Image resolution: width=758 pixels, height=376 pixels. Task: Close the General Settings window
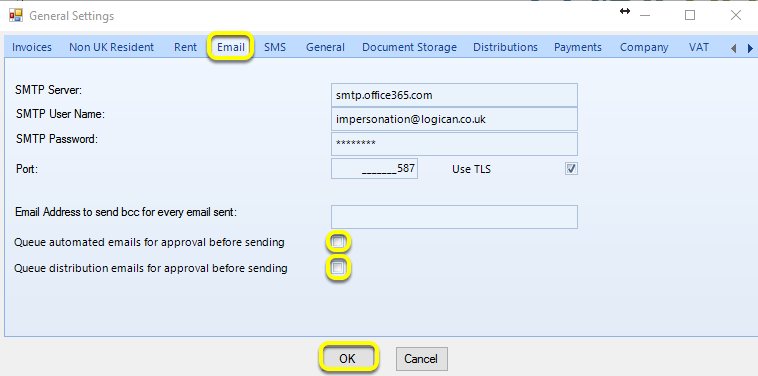(x=736, y=15)
